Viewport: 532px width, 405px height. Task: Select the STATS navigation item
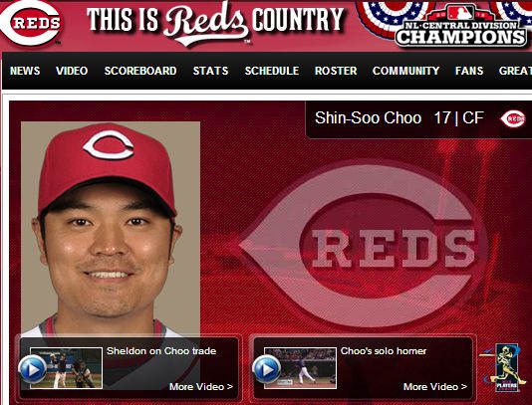210,71
